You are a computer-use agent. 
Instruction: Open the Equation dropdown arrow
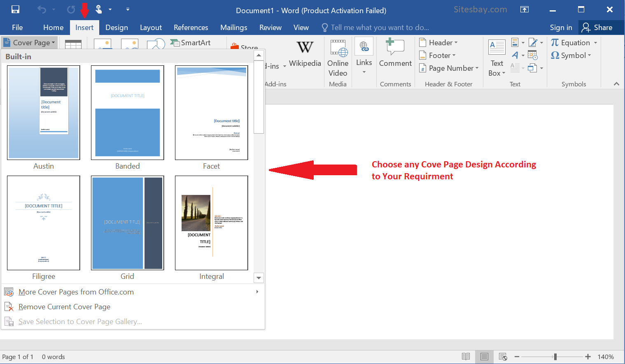[595, 43]
